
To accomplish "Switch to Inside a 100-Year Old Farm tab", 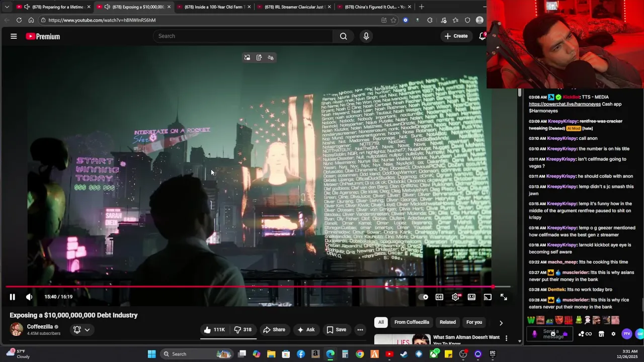I will coord(214,7).
